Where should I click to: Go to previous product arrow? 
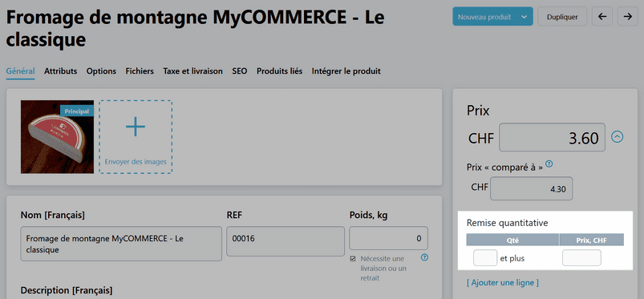point(602,16)
